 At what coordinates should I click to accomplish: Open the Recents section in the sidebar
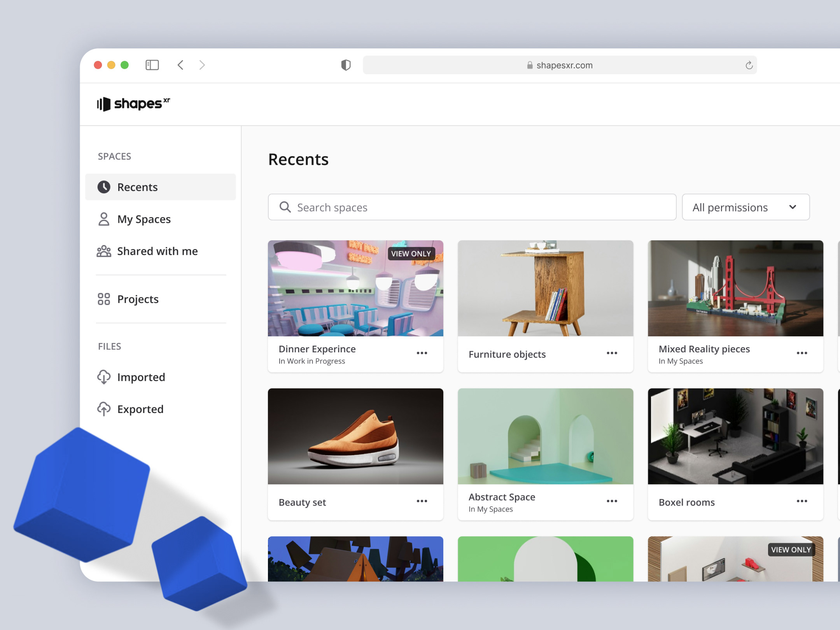coord(161,187)
